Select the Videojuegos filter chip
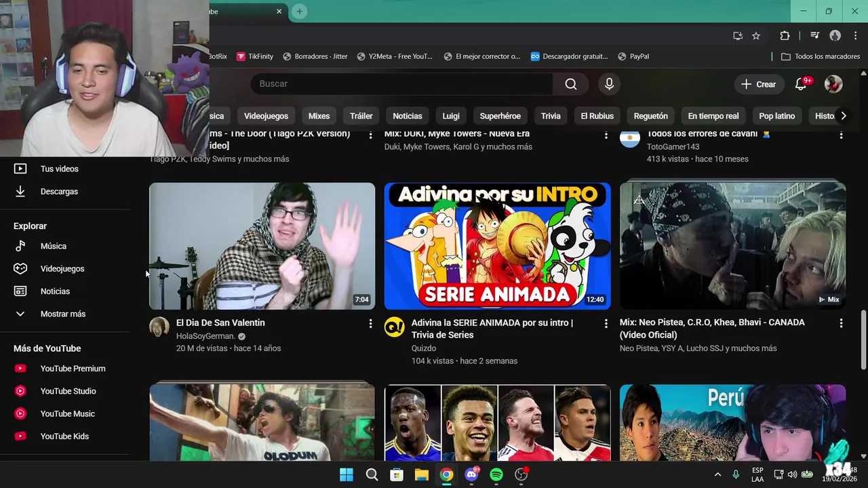Viewport: 868px width, 488px height. pos(266,116)
